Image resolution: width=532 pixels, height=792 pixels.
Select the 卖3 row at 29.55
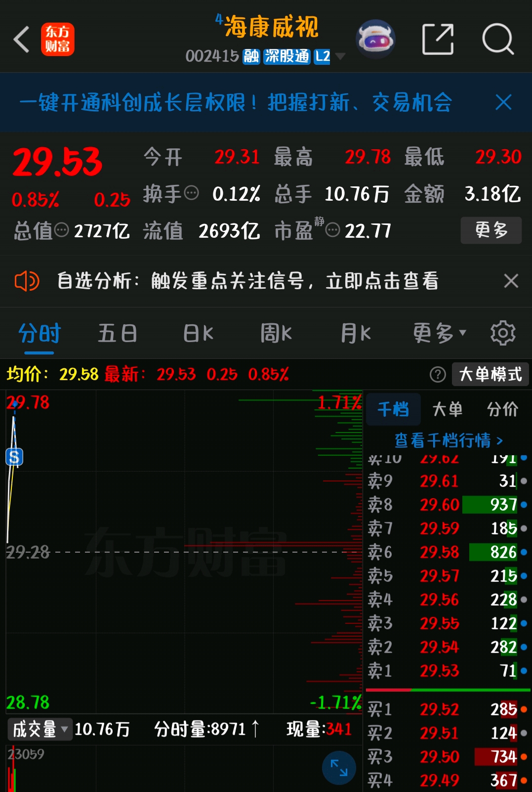[x=448, y=623]
